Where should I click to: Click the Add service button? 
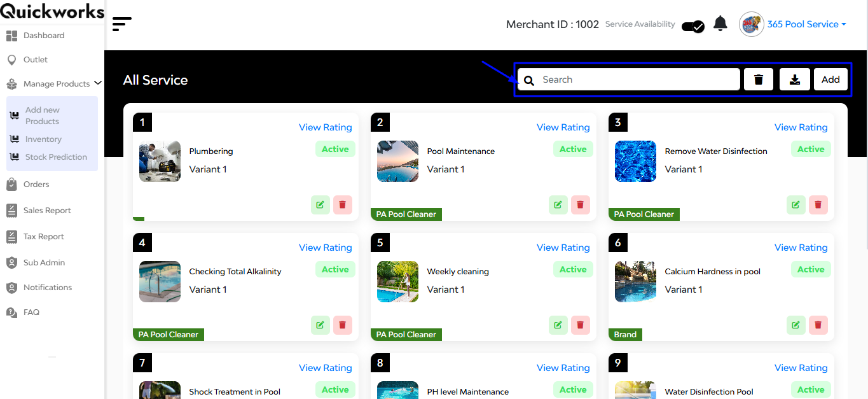(x=830, y=80)
